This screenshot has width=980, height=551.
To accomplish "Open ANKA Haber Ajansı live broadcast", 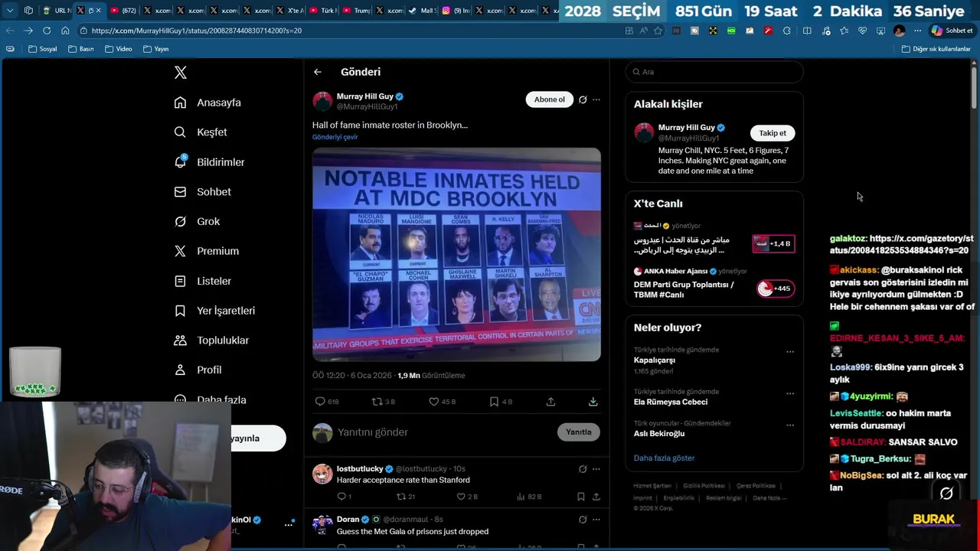I will (714, 283).
